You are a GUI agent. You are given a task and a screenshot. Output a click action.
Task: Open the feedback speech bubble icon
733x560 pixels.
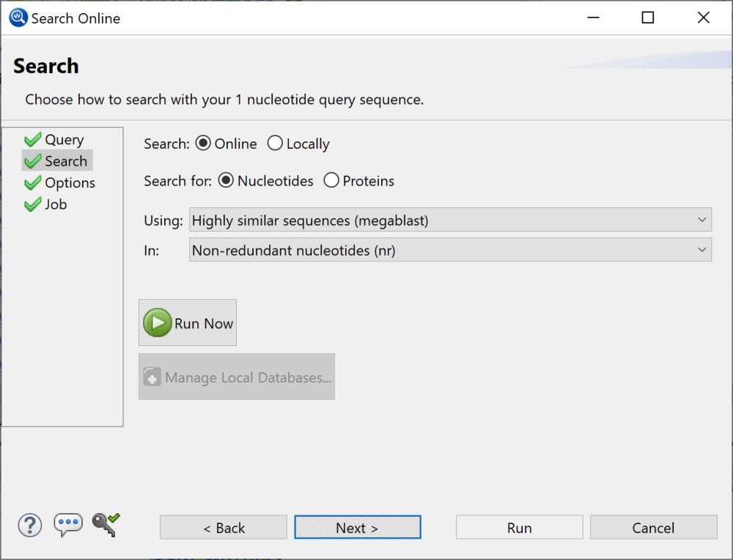[x=68, y=525]
